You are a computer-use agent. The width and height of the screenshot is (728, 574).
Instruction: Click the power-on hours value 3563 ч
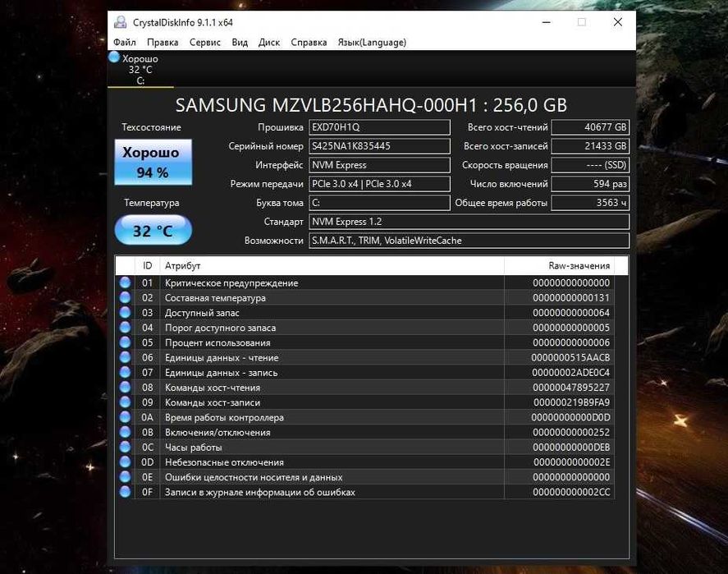[x=590, y=203]
